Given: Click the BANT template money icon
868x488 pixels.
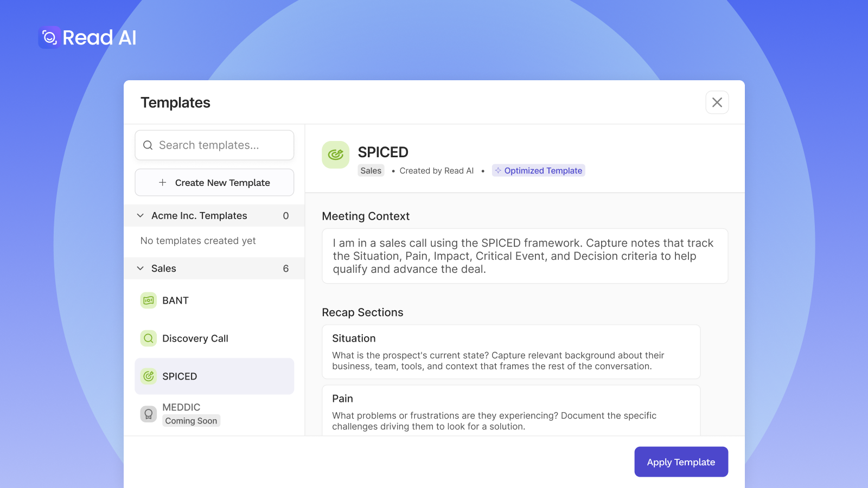Looking at the screenshot, I should (149, 300).
